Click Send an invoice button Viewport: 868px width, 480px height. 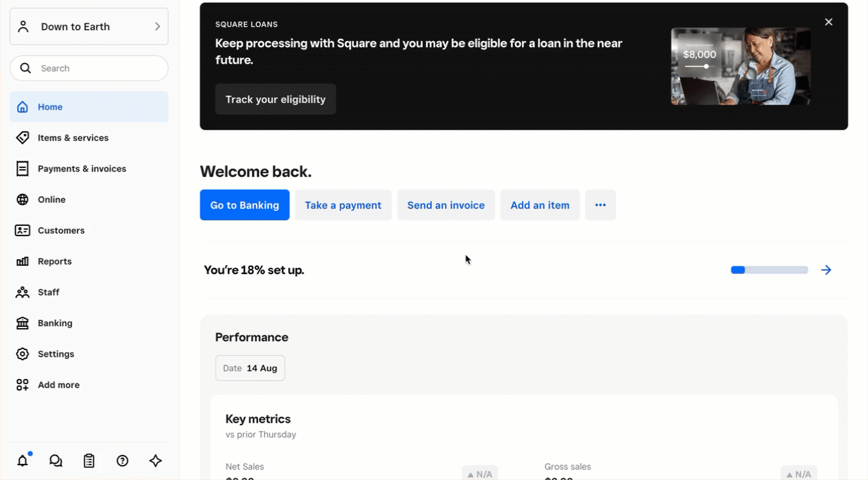[x=446, y=205]
